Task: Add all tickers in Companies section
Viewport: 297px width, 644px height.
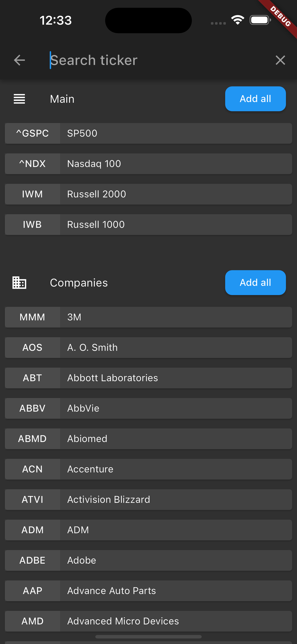Action: click(255, 283)
